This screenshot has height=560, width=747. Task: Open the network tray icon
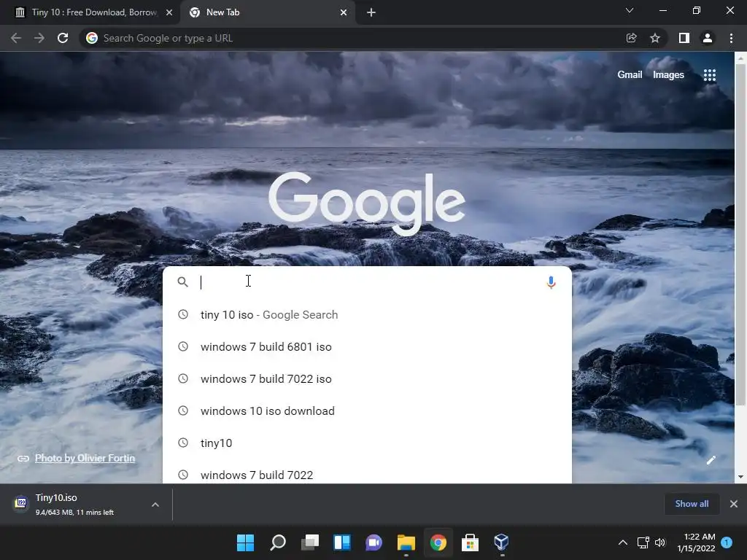tap(643, 542)
